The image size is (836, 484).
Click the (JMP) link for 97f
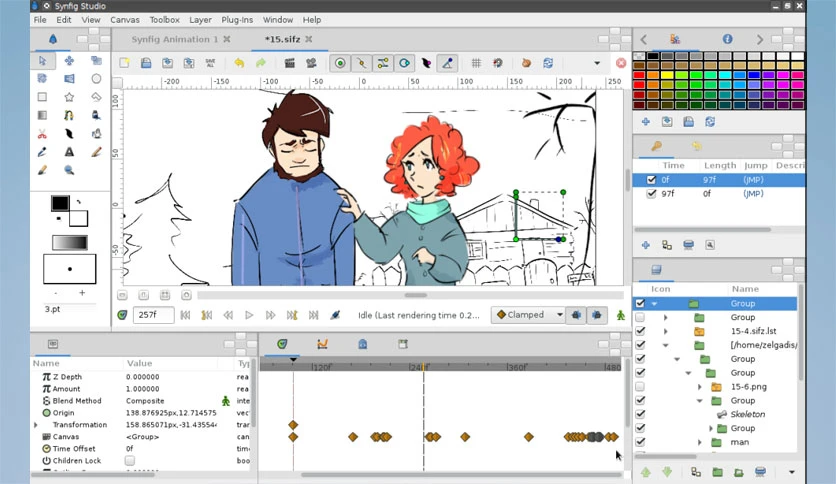click(753, 193)
